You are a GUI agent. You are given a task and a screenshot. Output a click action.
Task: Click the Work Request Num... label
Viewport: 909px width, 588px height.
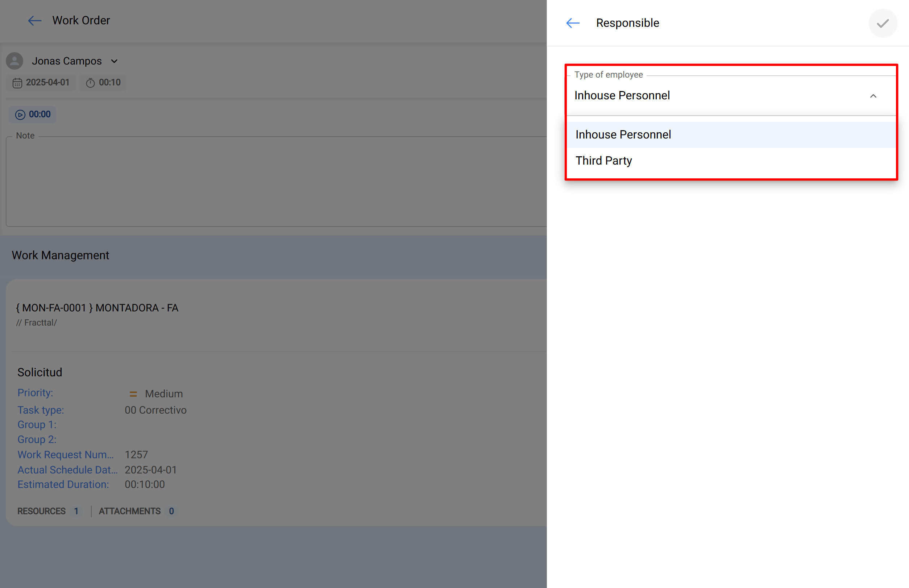tap(66, 455)
